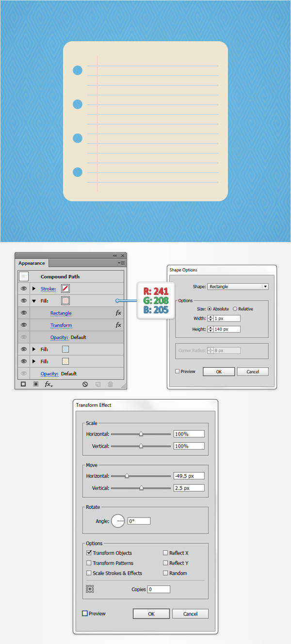Click Cancel in the Transform Effect dialog
This screenshot has width=291, height=644.
point(190,613)
